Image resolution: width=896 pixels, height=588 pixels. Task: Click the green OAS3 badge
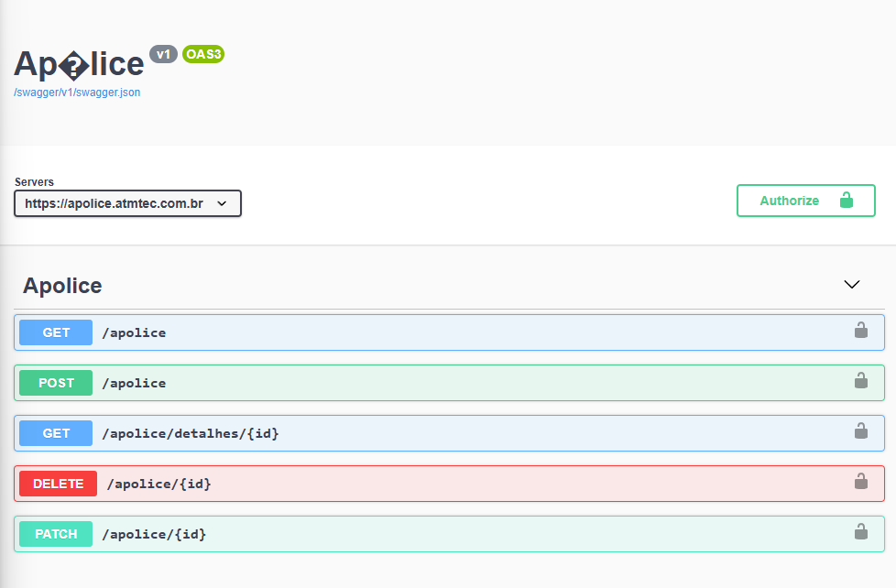203,54
